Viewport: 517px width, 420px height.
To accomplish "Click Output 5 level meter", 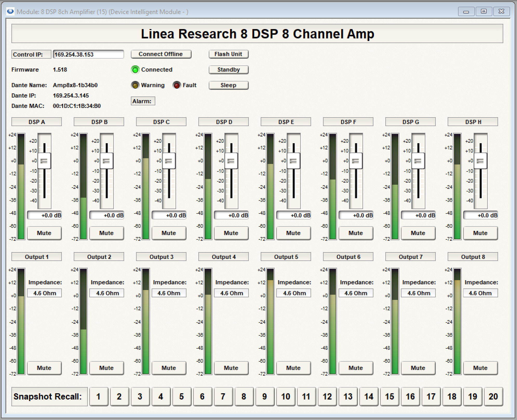I will (x=270, y=321).
